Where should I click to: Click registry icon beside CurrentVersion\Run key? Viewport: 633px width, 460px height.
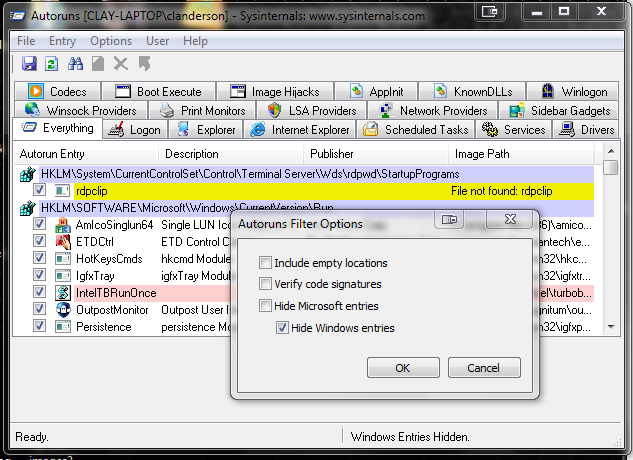(28, 208)
